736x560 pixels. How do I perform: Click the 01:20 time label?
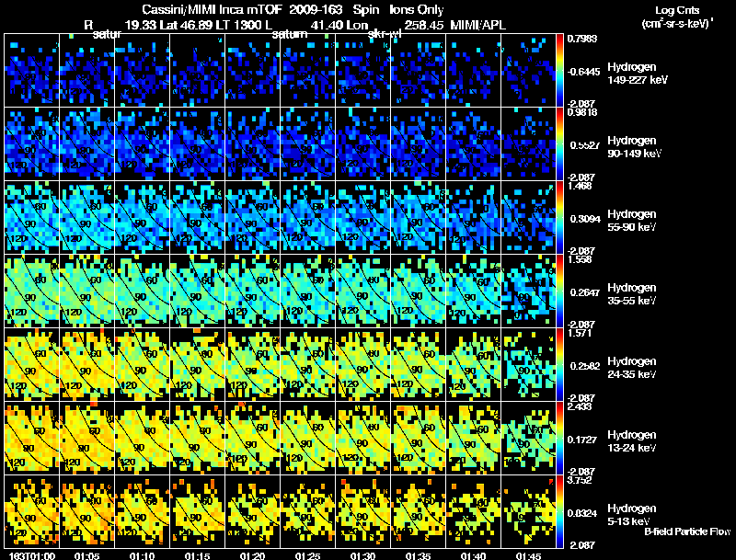pyautogui.click(x=252, y=556)
